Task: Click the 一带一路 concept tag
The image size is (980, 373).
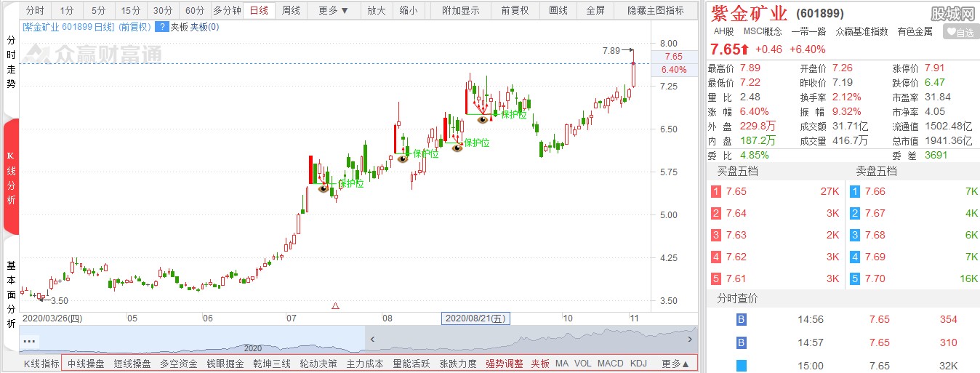Action: click(809, 31)
